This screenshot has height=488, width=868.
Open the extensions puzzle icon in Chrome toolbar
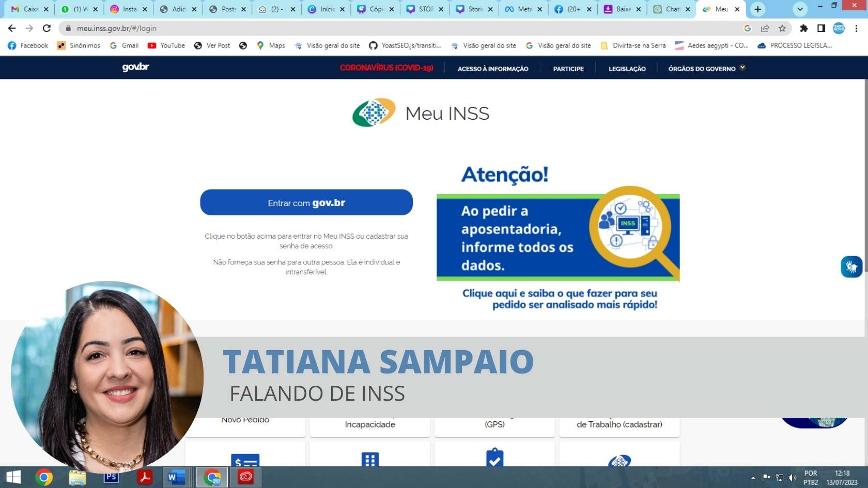pyautogui.click(x=803, y=28)
